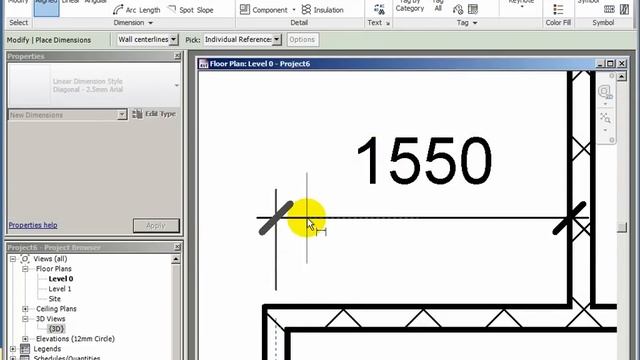Close the Properties palette
Image resolution: width=640 pixels, height=360 pixels.
click(x=177, y=56)
